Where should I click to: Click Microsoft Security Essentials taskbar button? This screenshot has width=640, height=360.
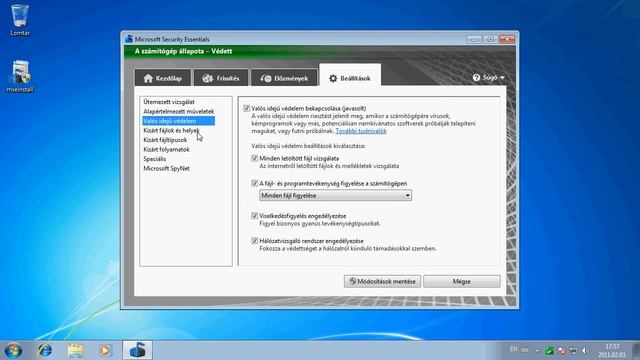pyautogui.click(x=138, y=350)
